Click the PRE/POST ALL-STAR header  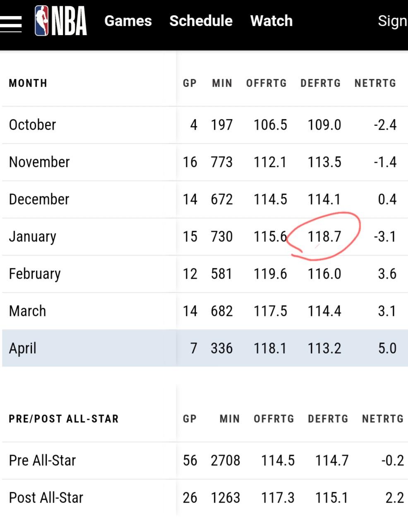pyautogui.click(x=64, y=419)
